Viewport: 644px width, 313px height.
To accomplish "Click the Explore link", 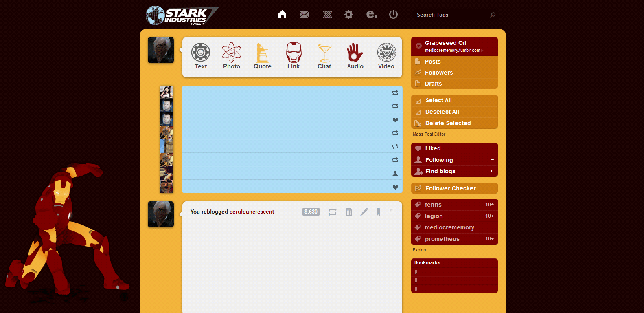I will pyautogui.click(x=420, y=250).
